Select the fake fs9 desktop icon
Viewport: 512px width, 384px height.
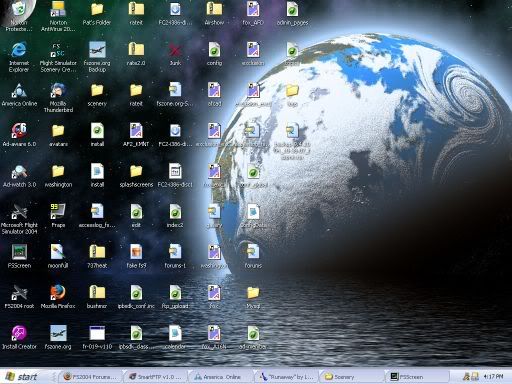[136, 252]
